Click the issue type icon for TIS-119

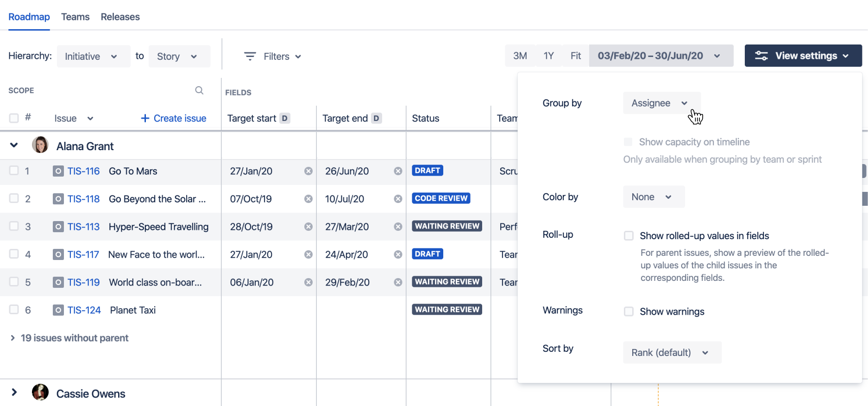pyautogui.click(x=58, y=282)
